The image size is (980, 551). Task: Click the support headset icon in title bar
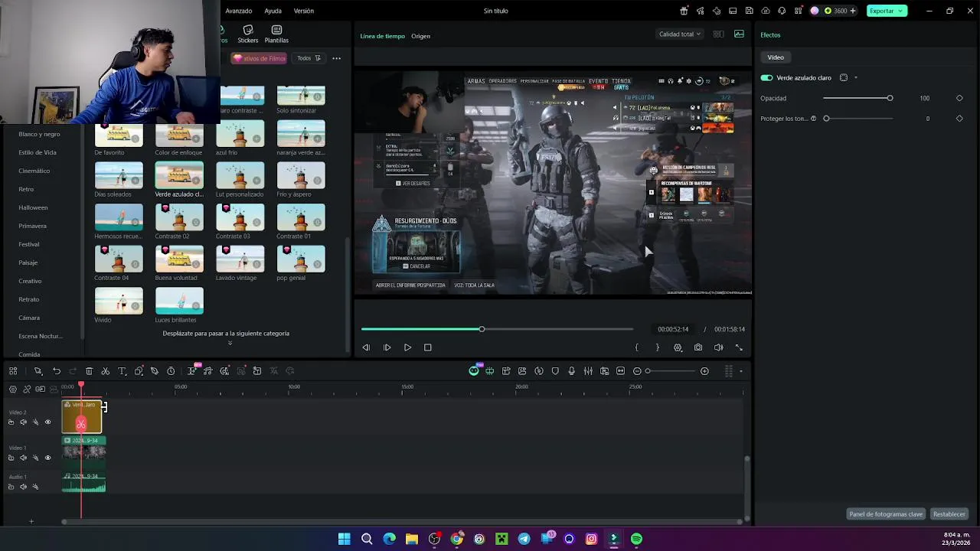pyautogui.click(x=781, y=11)
